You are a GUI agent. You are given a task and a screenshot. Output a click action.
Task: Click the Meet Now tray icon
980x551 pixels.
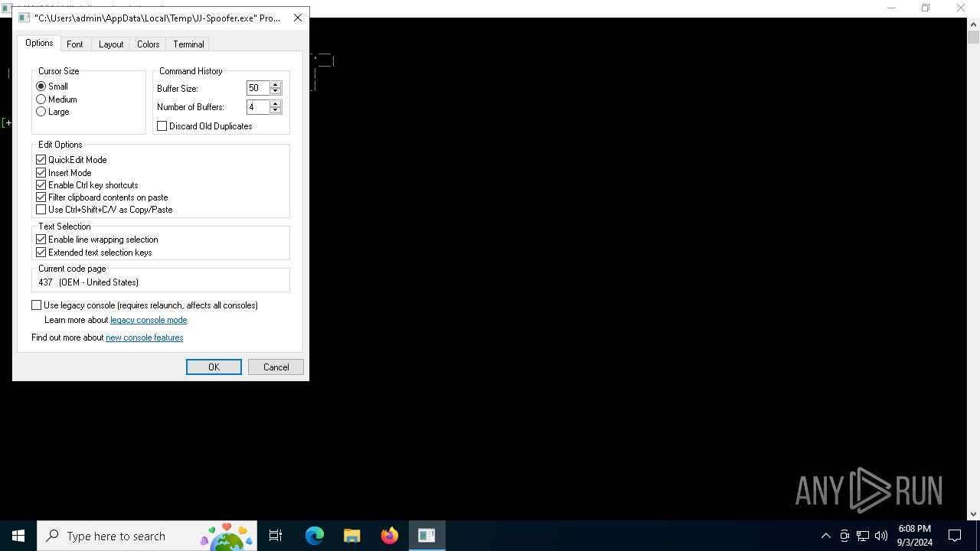(844, 536)
